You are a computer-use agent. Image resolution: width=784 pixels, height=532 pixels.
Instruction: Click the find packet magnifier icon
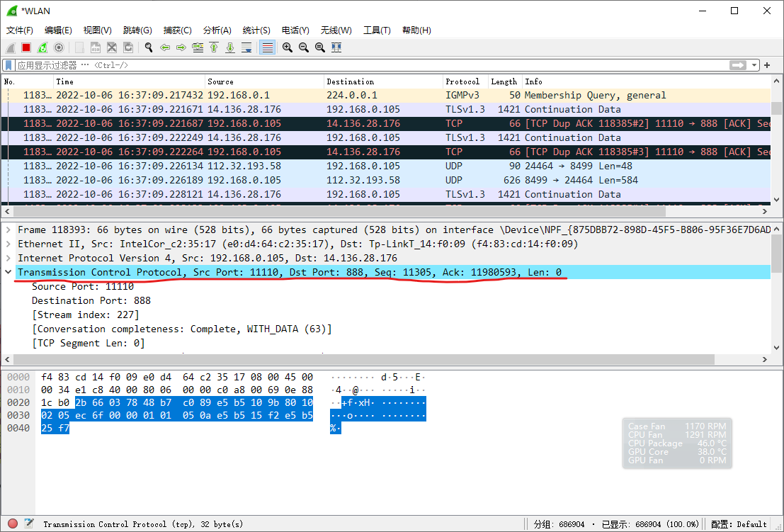149,47
